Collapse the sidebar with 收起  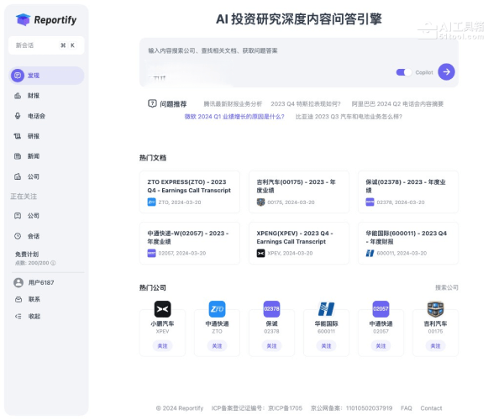coord(34,316)
